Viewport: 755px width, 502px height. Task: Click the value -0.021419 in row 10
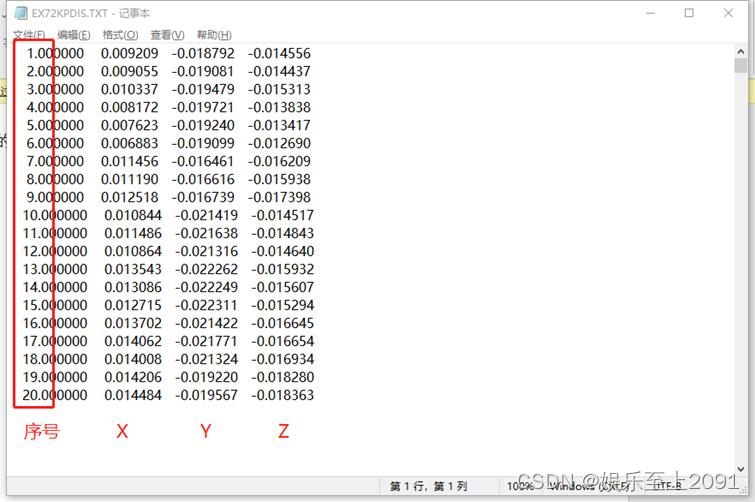(x=208, y=215)
